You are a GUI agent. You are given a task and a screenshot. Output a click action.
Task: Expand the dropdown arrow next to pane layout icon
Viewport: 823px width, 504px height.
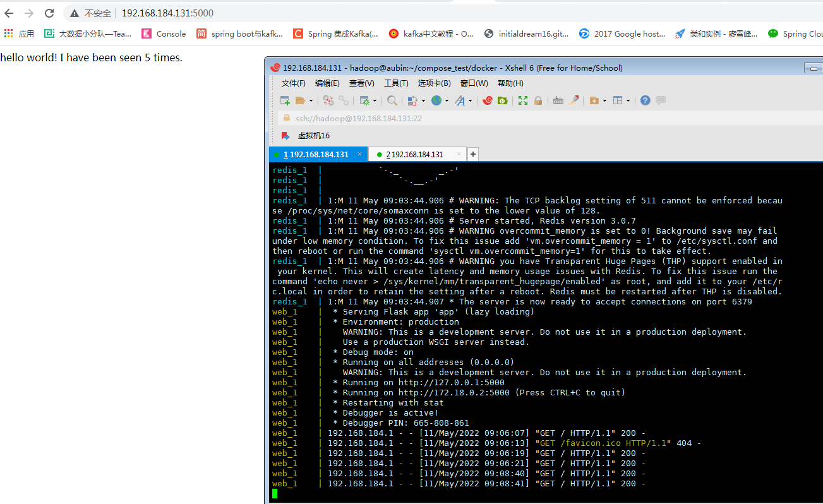[x=628, y=101]
